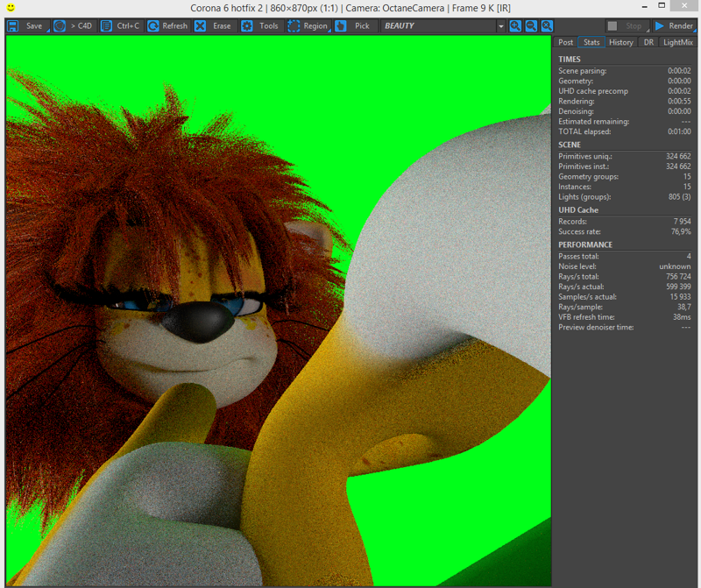Open the Tools gear menu
This screenshot has width=701, height=588.
point(262,26)
